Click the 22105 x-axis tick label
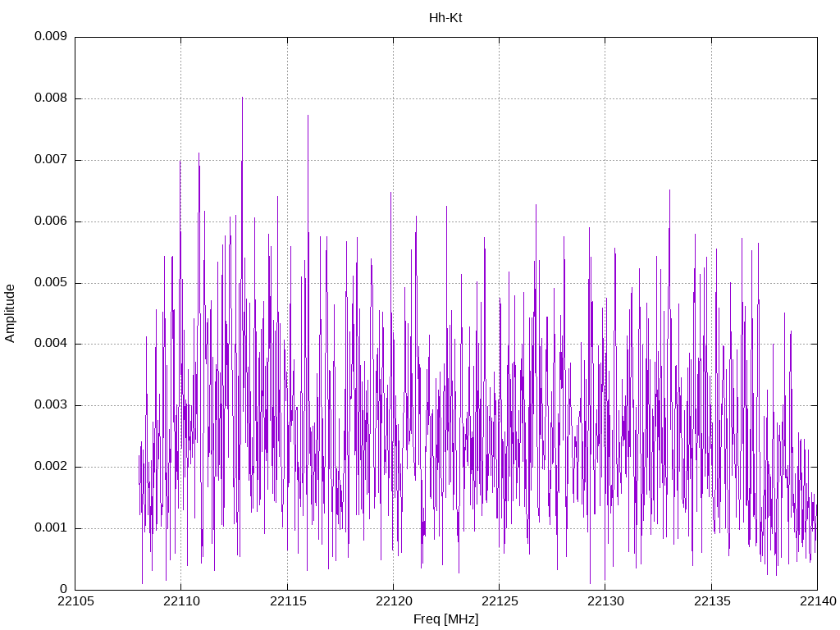840x630 pixels. pos(75,601)
